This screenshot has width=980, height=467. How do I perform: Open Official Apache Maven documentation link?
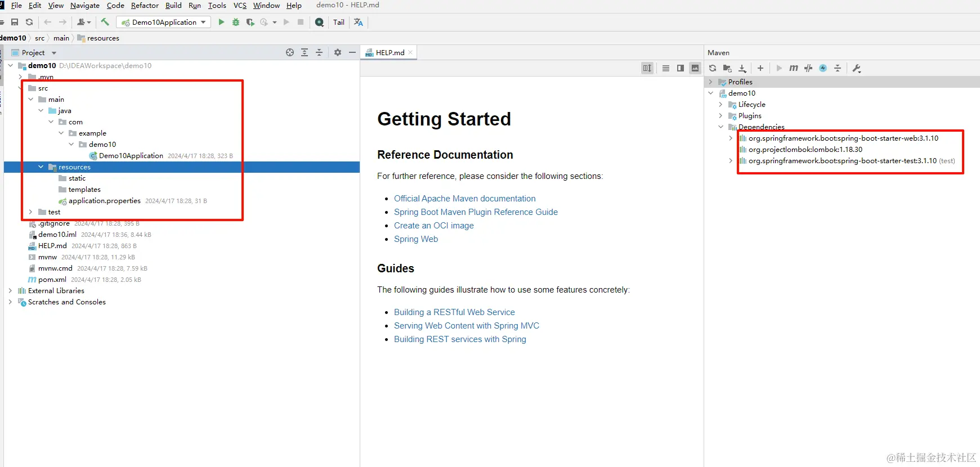tap(465, 199)
